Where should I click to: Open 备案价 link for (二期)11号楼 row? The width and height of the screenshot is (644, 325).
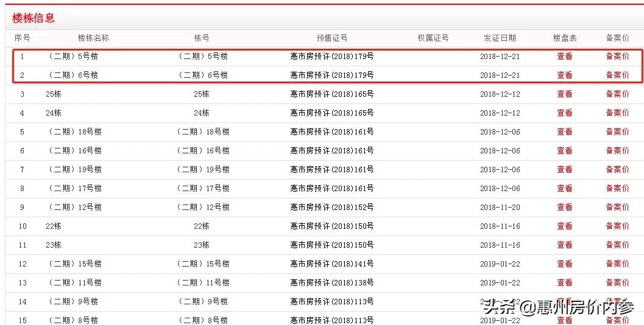(x=617, y=283)
